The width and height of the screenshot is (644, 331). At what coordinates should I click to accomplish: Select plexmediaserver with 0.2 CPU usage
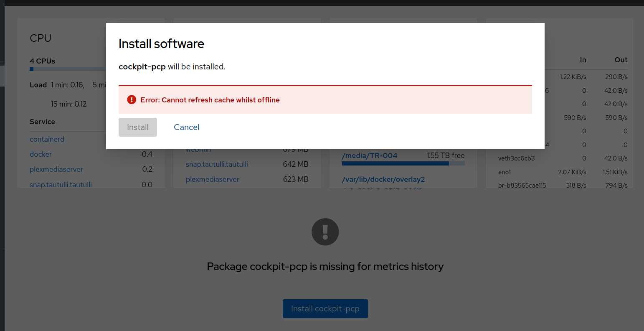click(56, 169)
